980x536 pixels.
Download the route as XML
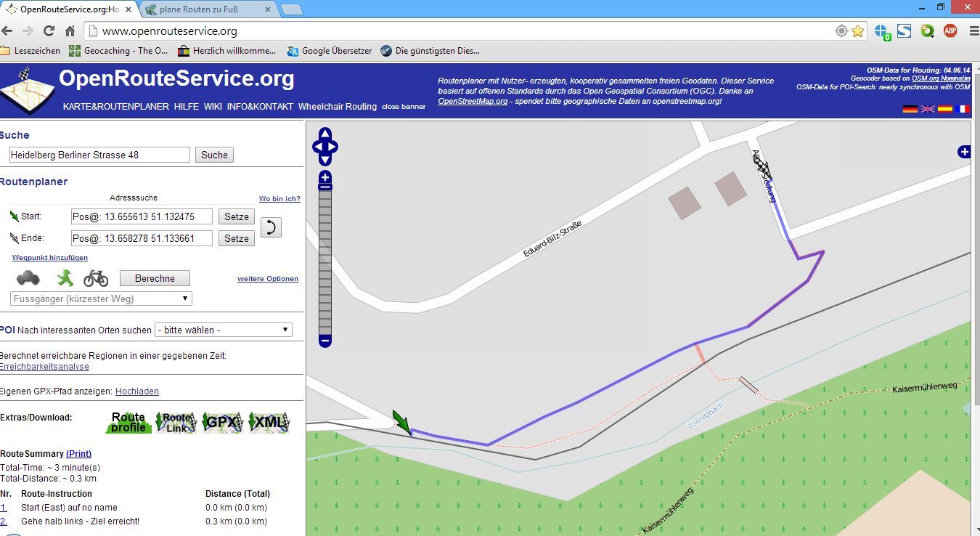tap(269, 422)
